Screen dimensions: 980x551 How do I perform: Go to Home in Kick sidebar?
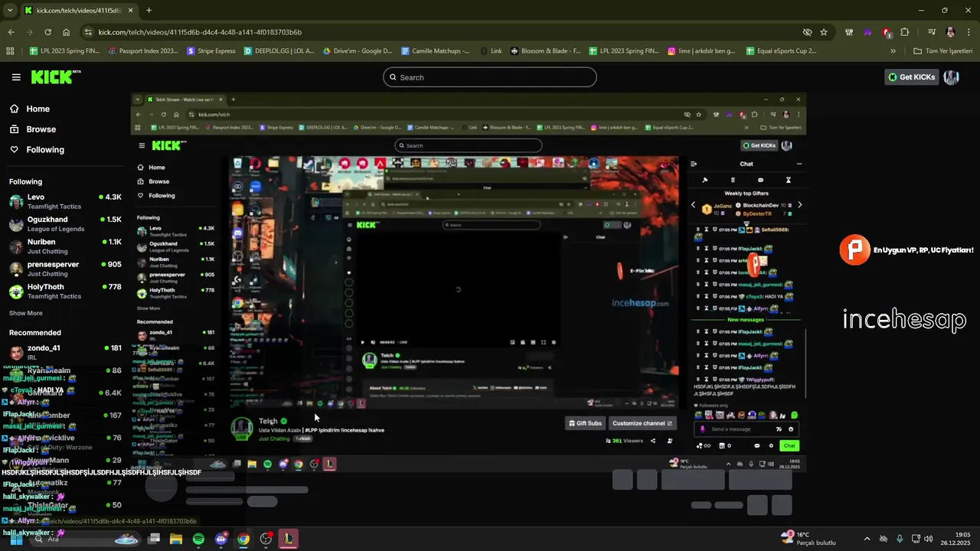click(x=29, y=109)
